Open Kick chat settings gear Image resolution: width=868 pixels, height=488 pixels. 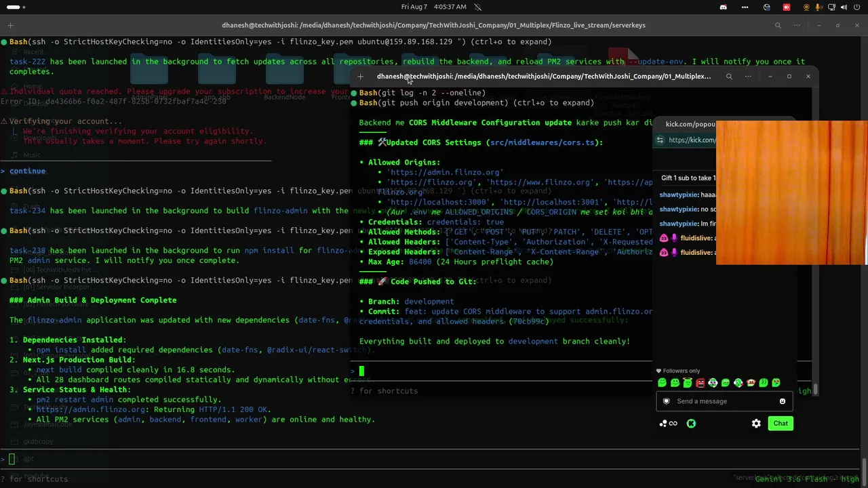756,424
